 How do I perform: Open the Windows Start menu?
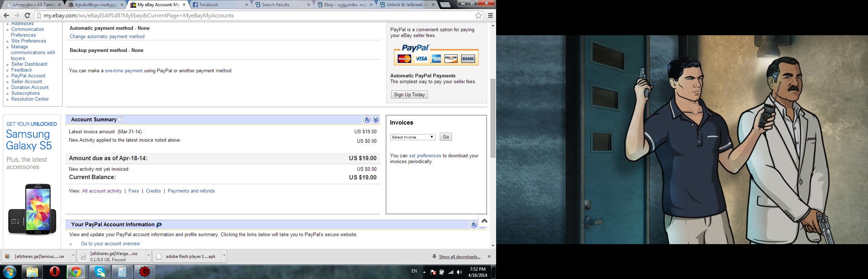tap(9, 272)
